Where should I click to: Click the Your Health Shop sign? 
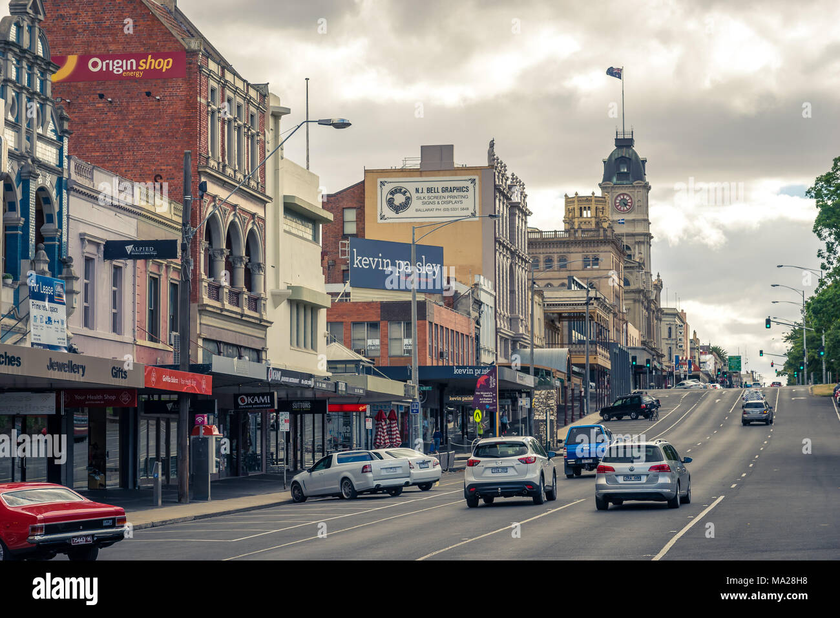click(100, 399)
